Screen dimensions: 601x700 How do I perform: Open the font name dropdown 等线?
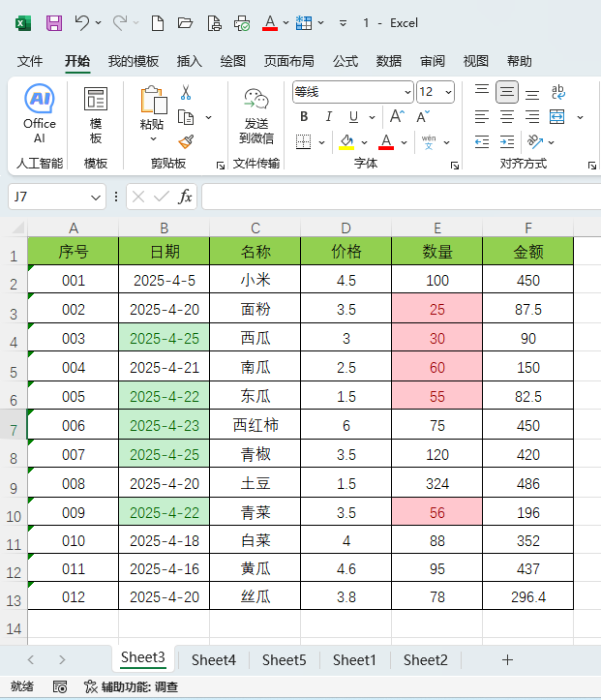click(407, 92)
